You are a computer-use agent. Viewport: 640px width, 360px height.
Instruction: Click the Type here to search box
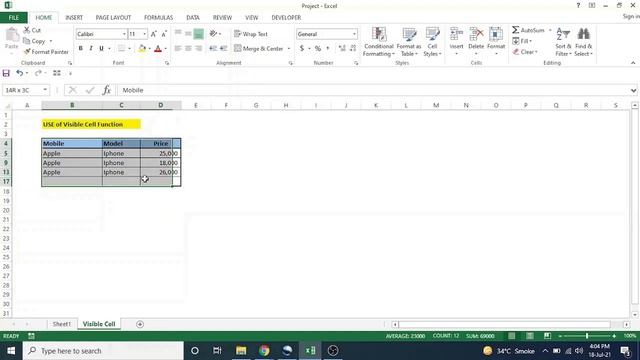103,351
